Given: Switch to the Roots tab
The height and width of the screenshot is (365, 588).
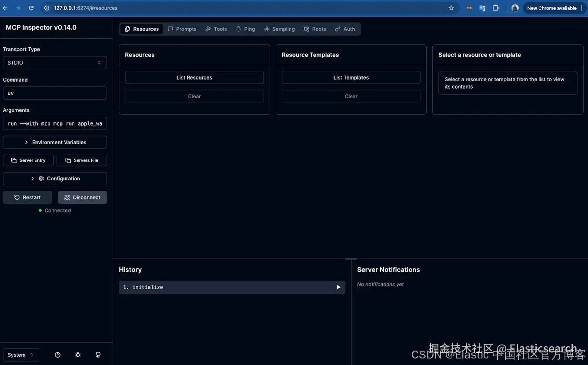Looking at the screenshot, I should point(315,29).
